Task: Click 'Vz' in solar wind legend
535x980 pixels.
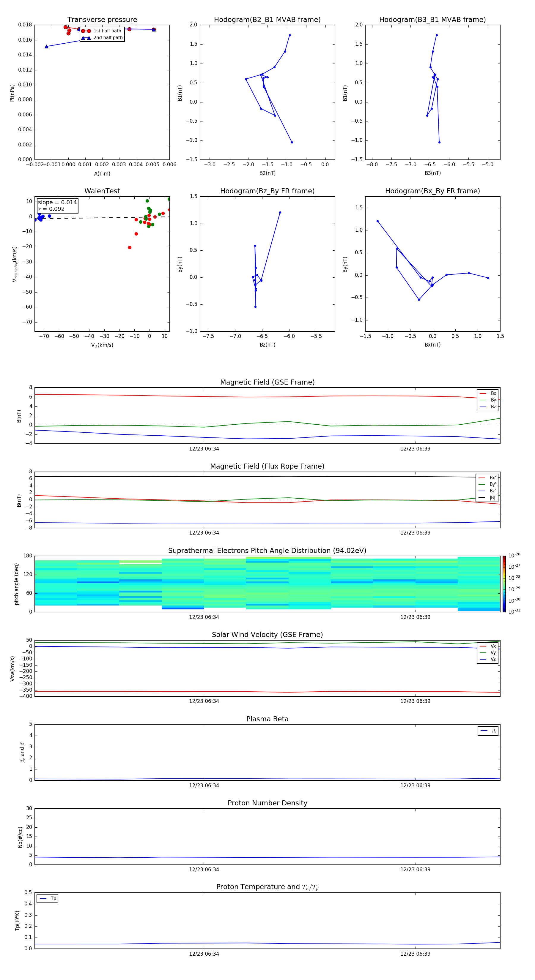Action: coord(493,659)
